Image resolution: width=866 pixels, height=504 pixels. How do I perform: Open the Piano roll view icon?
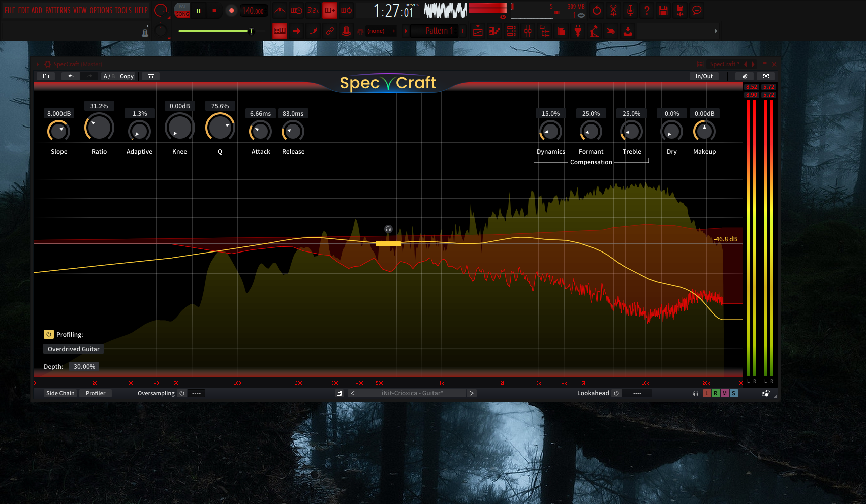494,31
